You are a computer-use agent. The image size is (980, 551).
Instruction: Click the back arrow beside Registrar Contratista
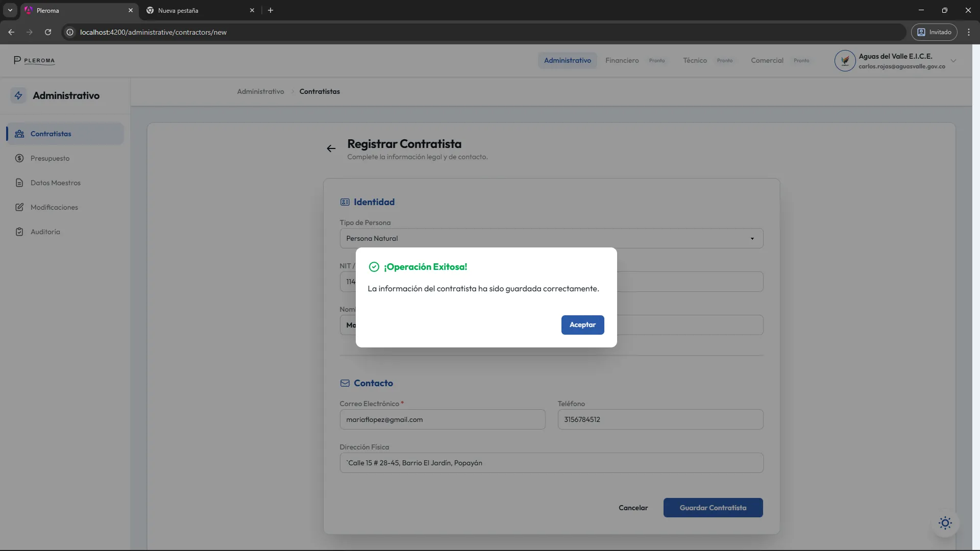click(331, 148)
